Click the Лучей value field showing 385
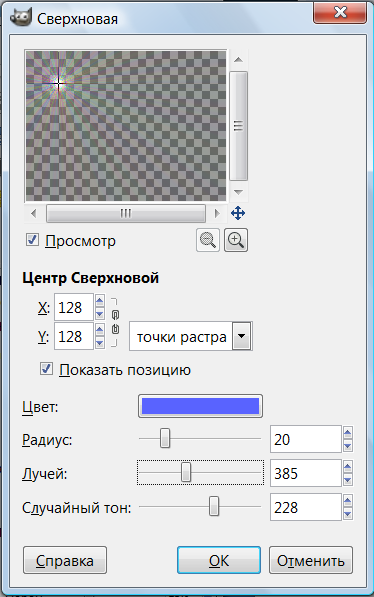The height and width of the screenshot is (597, 374). pyautogui.click(x=306, y=473)
